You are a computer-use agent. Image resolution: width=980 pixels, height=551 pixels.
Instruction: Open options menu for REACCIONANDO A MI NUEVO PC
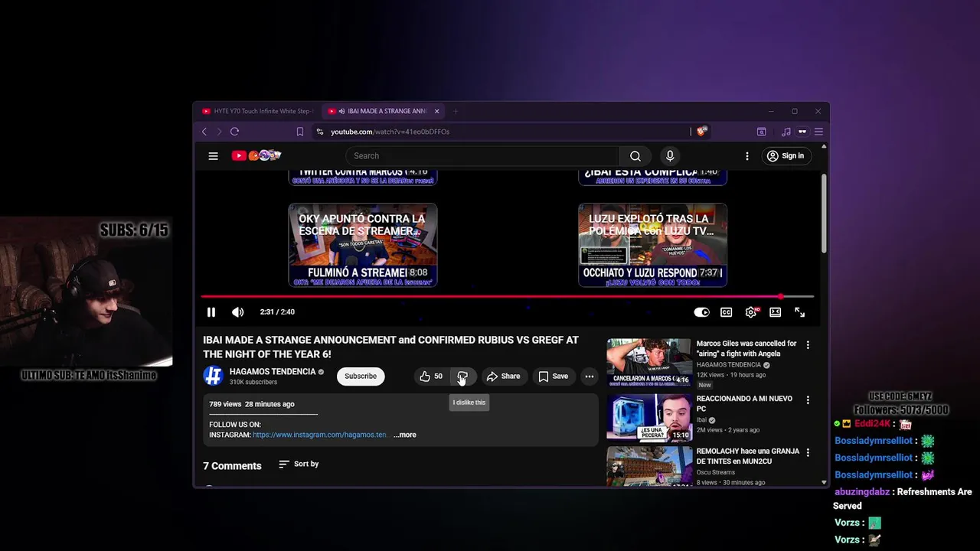point(808,400)
